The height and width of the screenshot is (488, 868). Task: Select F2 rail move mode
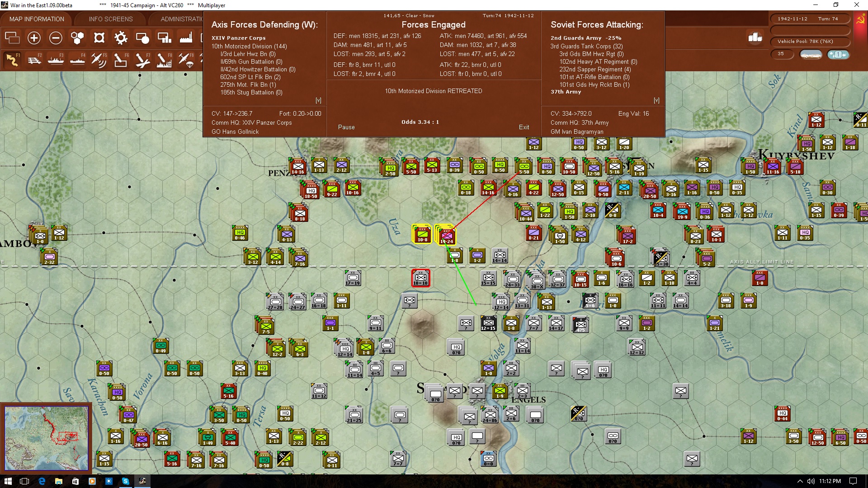34,60
